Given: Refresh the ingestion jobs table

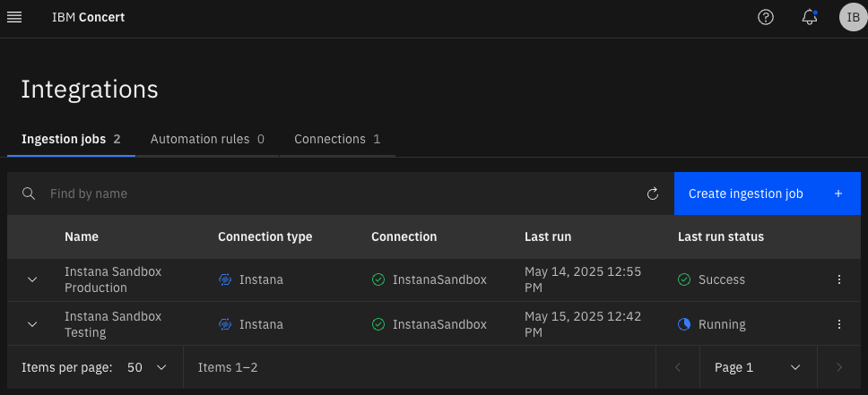Looking at the screenshot, I should click(653, 193).
